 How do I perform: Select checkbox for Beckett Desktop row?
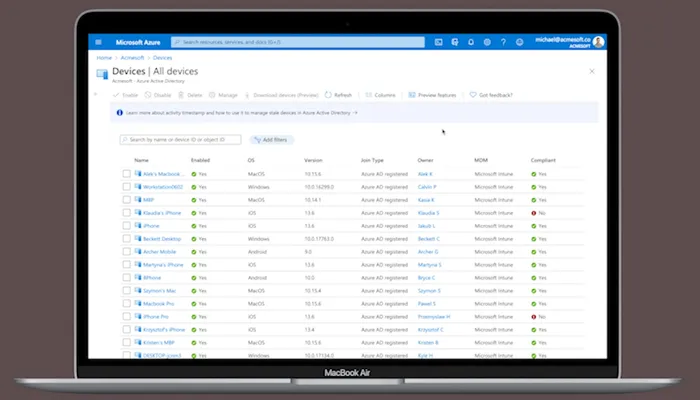pos(127,238)
